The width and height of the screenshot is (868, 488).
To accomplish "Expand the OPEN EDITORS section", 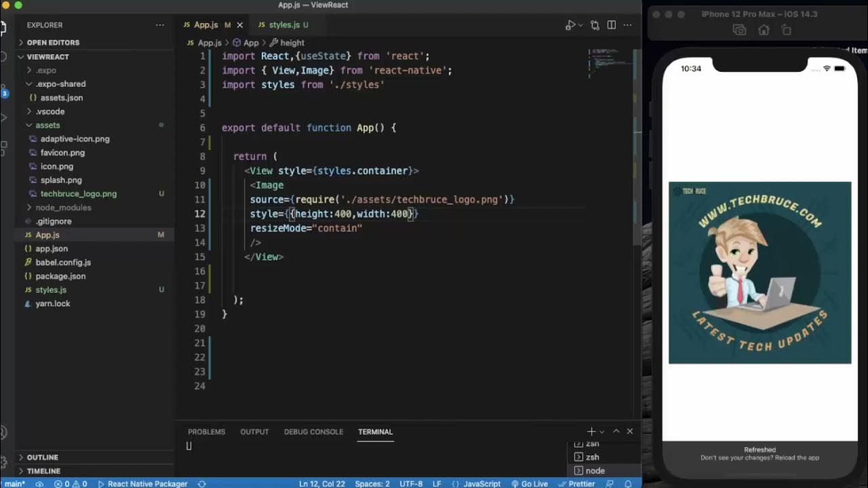I will 94,43.
